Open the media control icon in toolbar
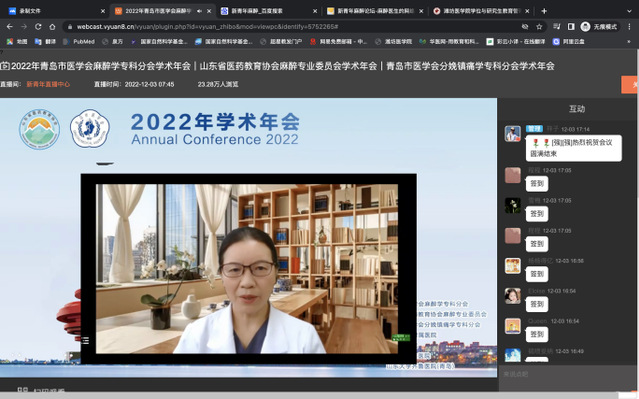This screenshot has height=399, width=639. (x=556, y=26)
